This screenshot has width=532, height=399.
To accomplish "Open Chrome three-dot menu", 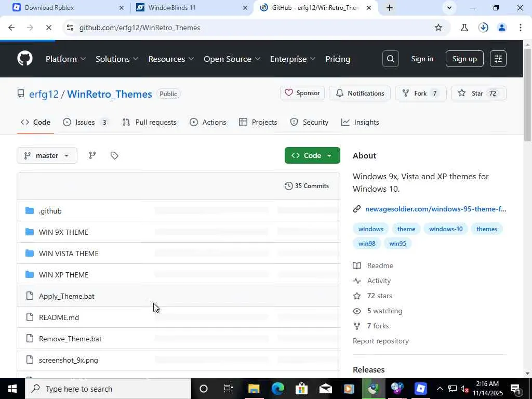I will pyautogui.click(x=521, y=28).
